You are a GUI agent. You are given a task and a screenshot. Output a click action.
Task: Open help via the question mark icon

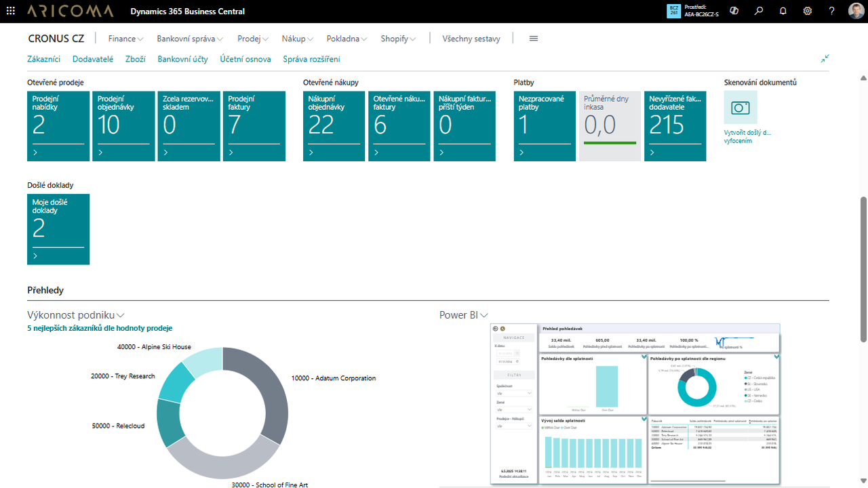[831, 11]
